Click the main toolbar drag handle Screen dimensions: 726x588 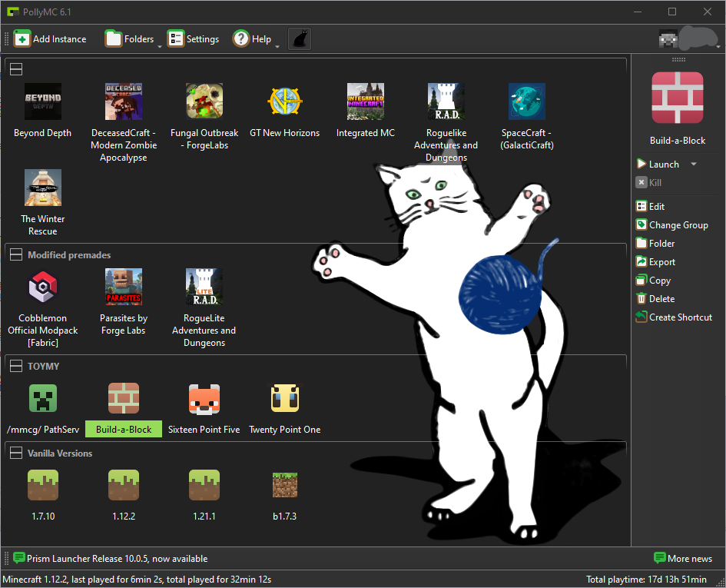[6, 39]
